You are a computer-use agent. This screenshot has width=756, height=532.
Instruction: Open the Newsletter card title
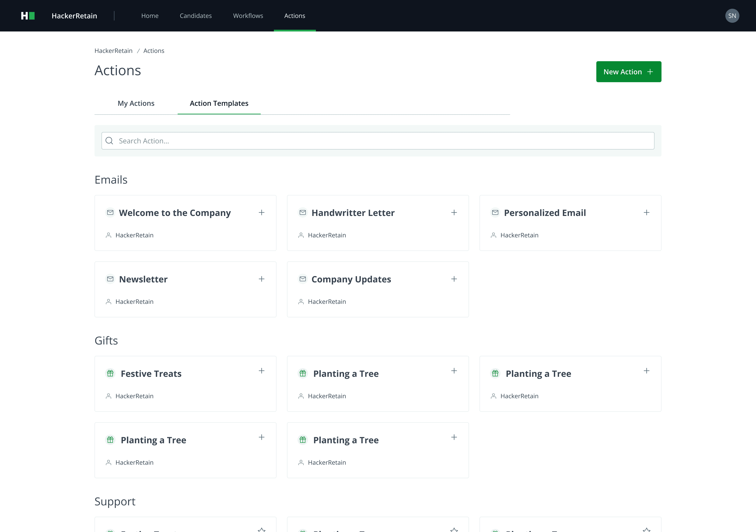point(143,279)
